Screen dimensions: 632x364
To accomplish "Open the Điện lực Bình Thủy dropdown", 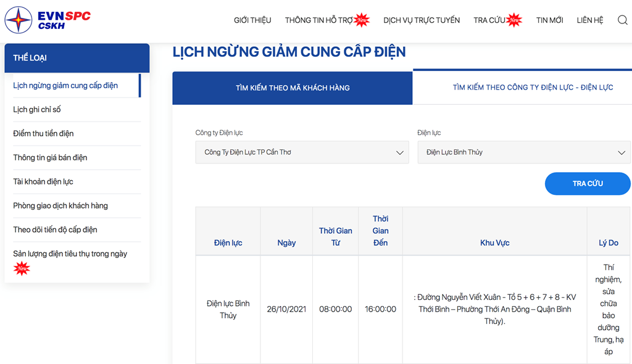I will tap(524, 152).
